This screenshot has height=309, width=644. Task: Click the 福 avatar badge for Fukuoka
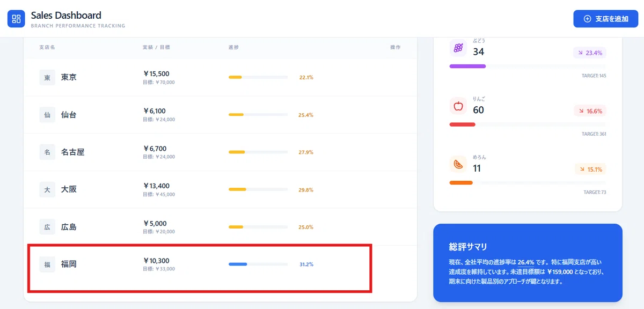coord(47,264)
